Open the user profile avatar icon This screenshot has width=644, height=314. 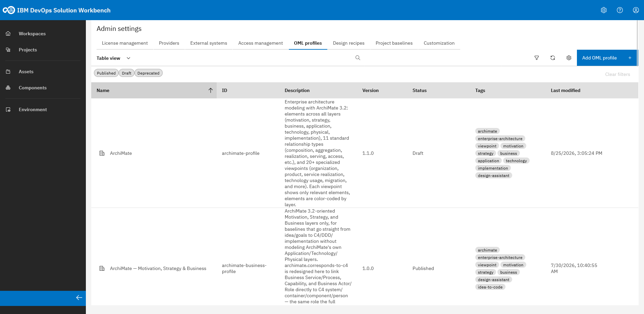coord(636,10)
